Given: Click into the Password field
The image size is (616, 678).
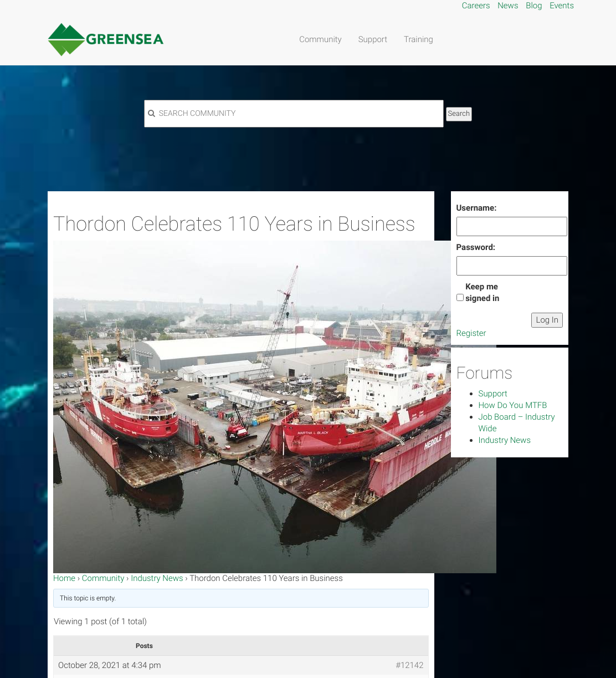Looking at the screenshot, I should pyautogui.click(x=511, y=266).
